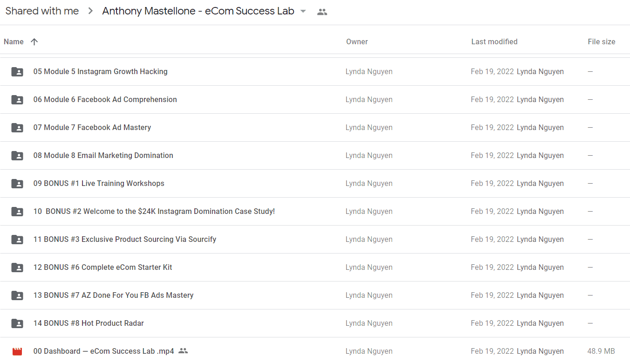Open the Shared with me breadcrumb
This screenshot has width=630, height=364.
(x=42, y=11)
